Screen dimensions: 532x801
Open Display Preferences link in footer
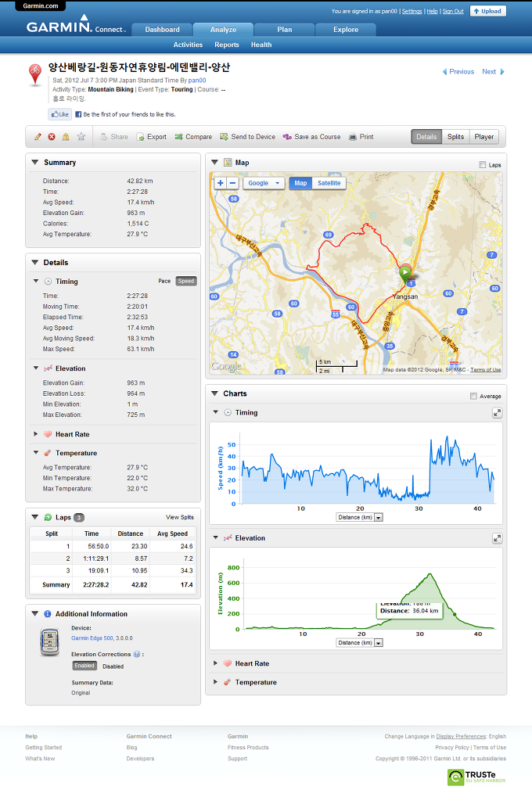coord(461,737)
